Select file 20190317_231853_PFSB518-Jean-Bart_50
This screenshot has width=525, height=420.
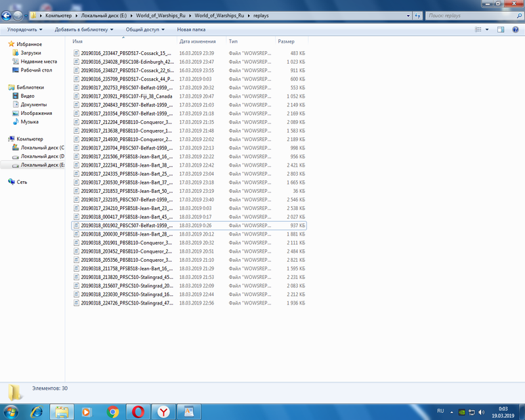point(189,191)
